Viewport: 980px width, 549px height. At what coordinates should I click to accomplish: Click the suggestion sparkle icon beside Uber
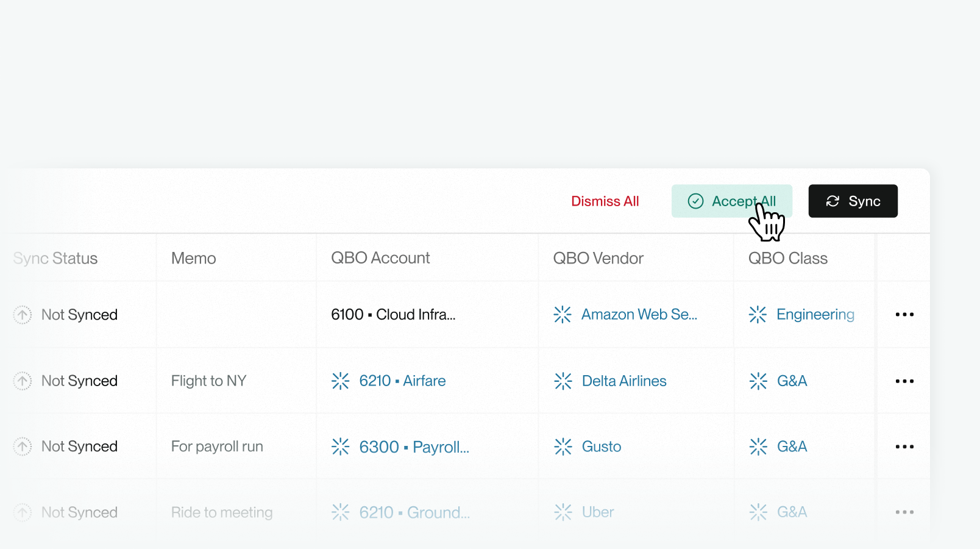563,512
